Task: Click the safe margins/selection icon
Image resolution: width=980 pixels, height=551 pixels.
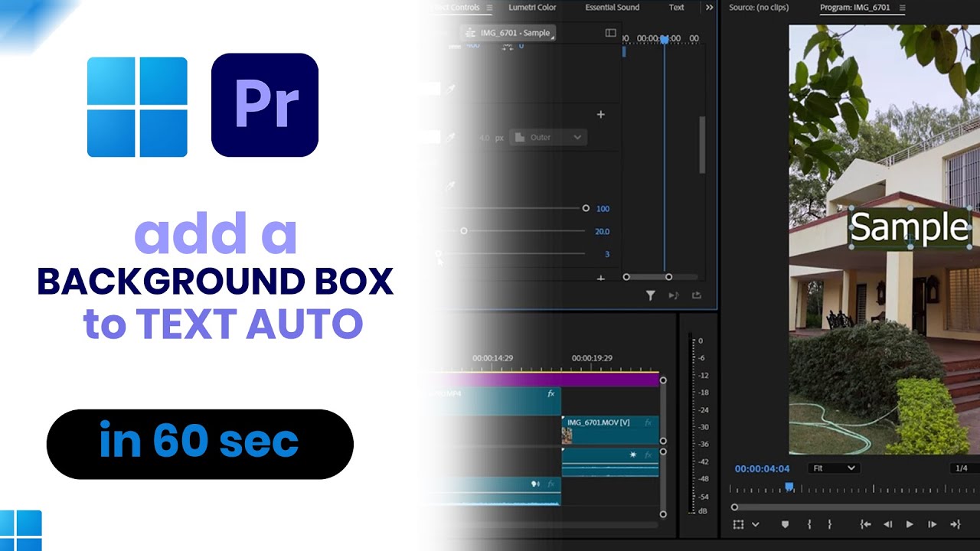Action: pyautogui.click(x=738, y=524)
